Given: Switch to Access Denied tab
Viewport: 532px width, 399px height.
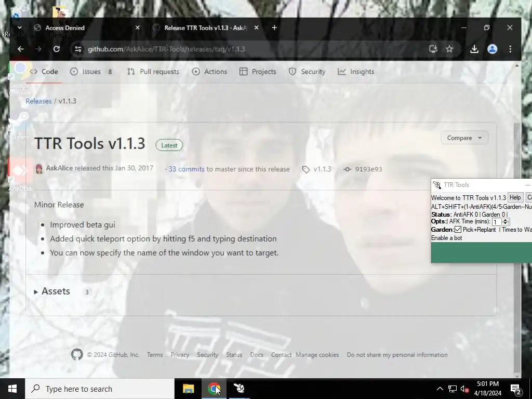Looking at the screenshot, I should tap(87, 28).
